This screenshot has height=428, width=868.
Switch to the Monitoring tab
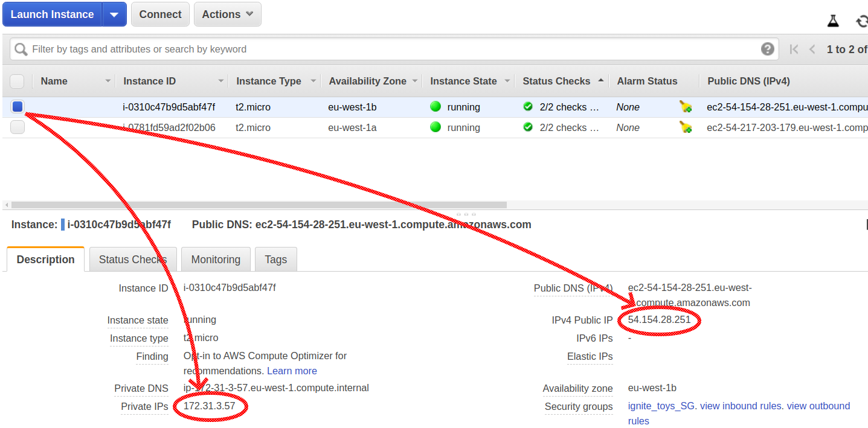(x=216, y=259)
